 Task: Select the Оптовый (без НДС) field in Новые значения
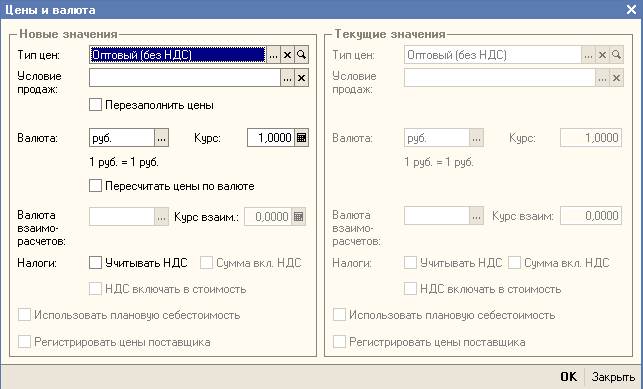click(178, 55)
